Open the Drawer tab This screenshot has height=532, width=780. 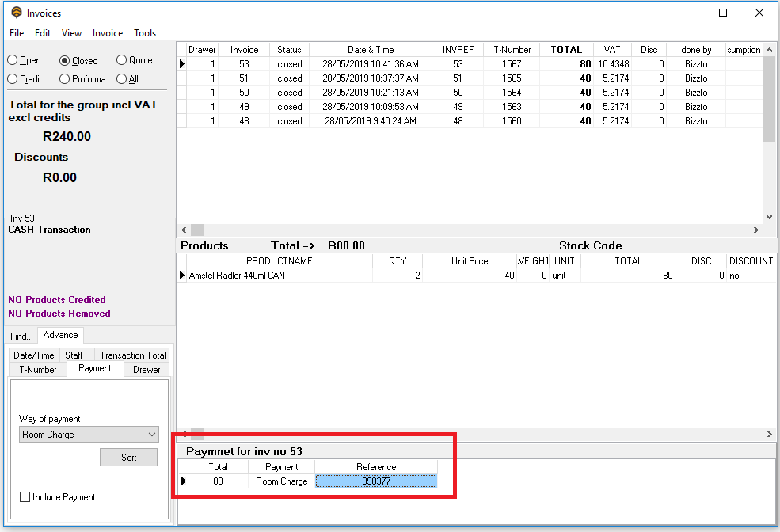pyautogui.click(x=146, y=370)
